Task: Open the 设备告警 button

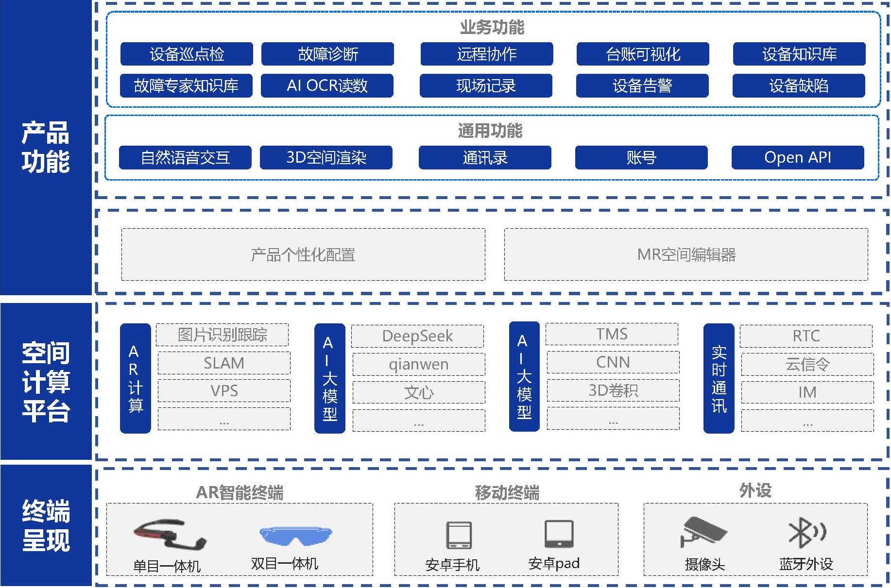Action: (642, 86)
